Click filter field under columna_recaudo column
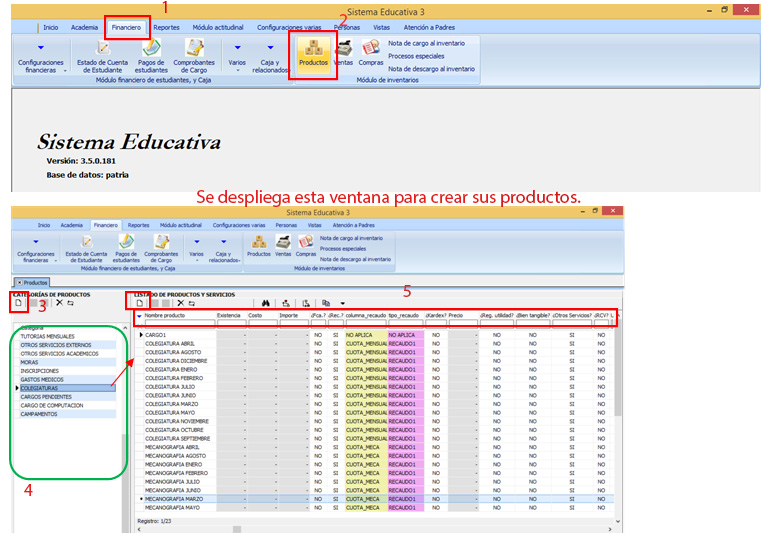The width and height of the screenshot is (764, 534). coord(366,324)
